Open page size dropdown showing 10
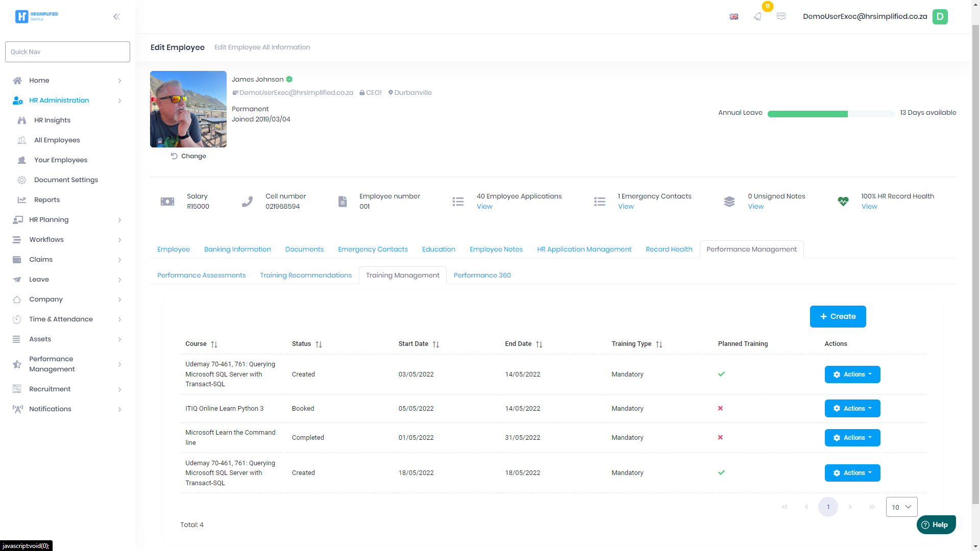Image resolution: width=980 pixels, height=551 pixels. tap(901, 507)
